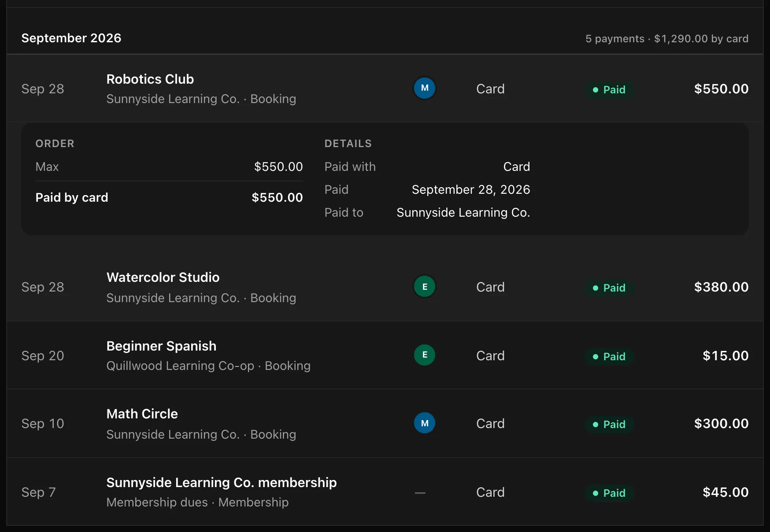
Task: Click the 'Paid with' Card value in details
Action: [x=517, y=166]
